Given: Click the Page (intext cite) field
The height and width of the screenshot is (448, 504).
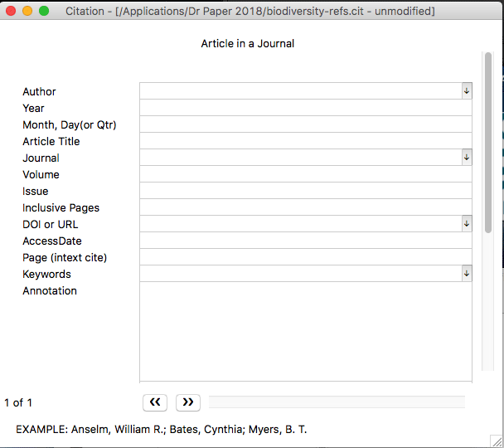Looking at the screenshot, I should tap(305, 257).
